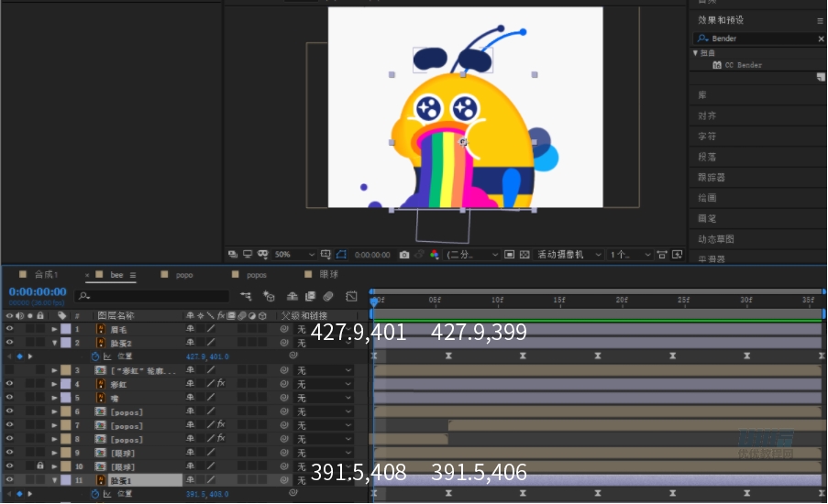Click the snapshot camera icon in viewer
Screen dimensions: 828x504
pos(404,255)
